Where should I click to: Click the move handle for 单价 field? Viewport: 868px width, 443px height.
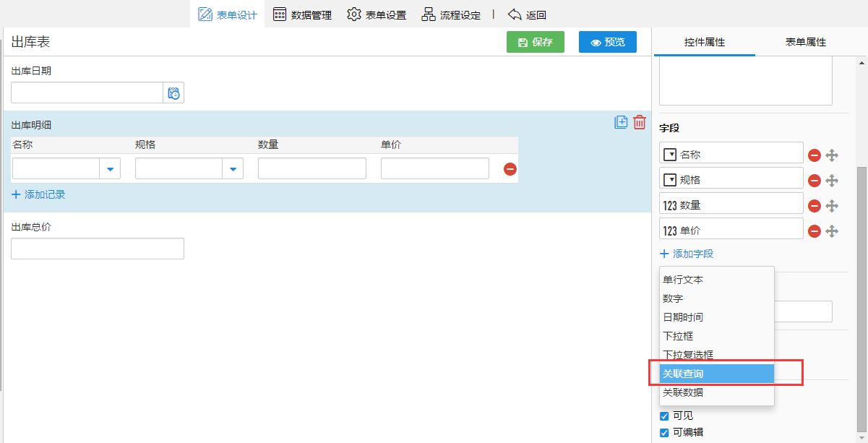832,231
